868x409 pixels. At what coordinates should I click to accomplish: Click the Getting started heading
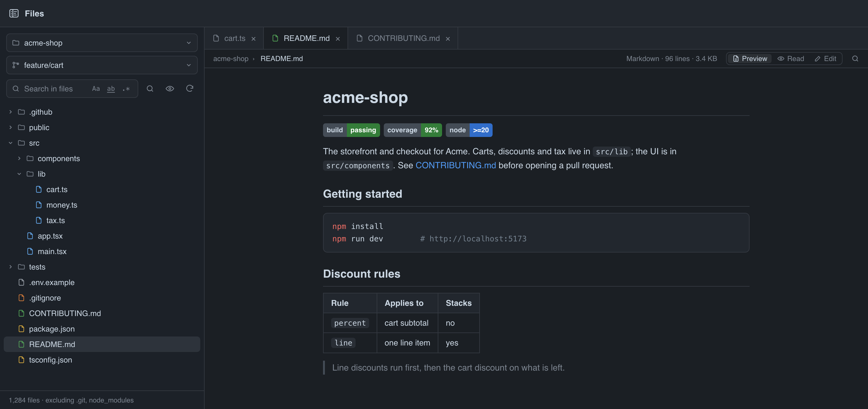pyautogui.click(x=363, y=194)
